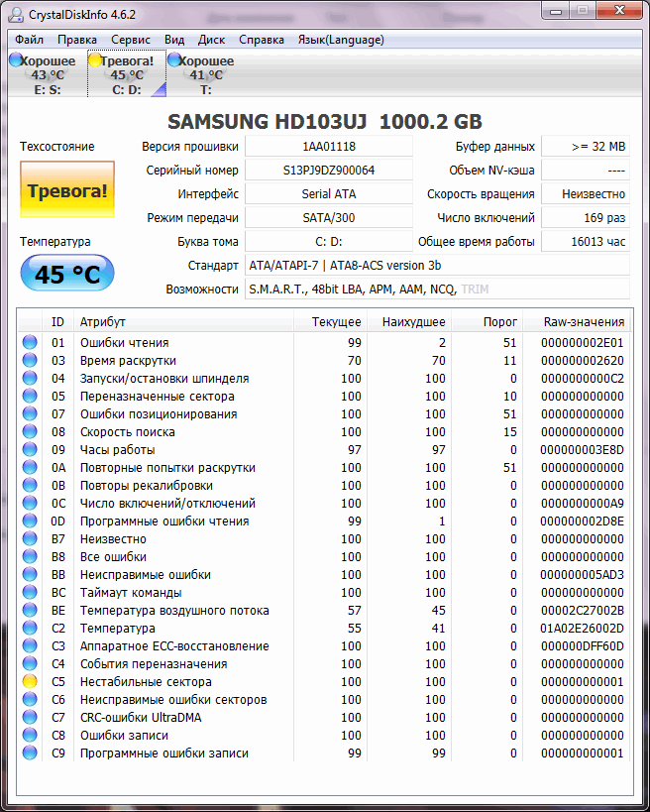Viewport: 650px width, 812px height.
Task: Click the Raw-значения column header
Action: tap(577, 322)
